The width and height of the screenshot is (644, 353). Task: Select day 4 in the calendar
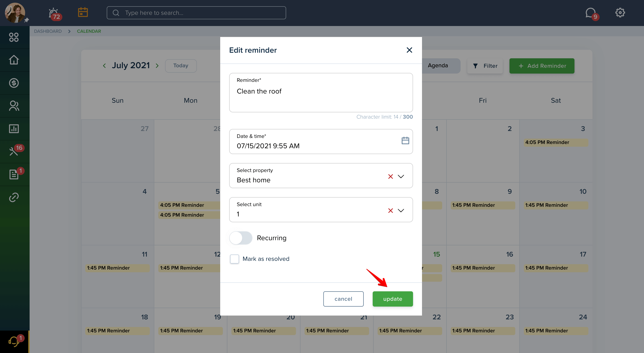pyautogui.click(x=144, y=192)
